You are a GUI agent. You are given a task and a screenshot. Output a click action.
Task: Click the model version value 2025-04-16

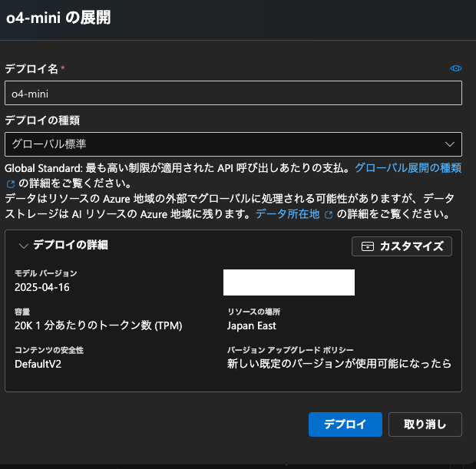[x=42, y=287]
